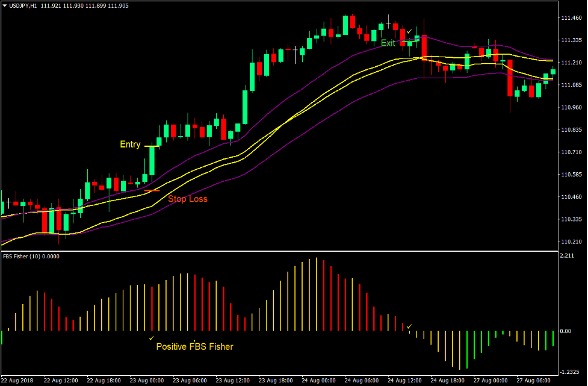Click the chart symbol dropdown arrow triangle
The height and width of the screenshot is (386, 588).
tap(5, 4)
